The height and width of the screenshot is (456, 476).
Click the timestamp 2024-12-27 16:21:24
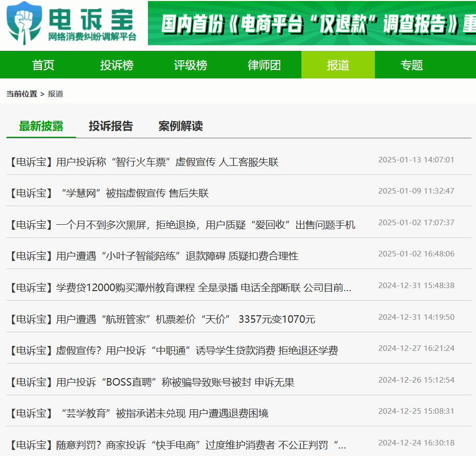(416, 348)
